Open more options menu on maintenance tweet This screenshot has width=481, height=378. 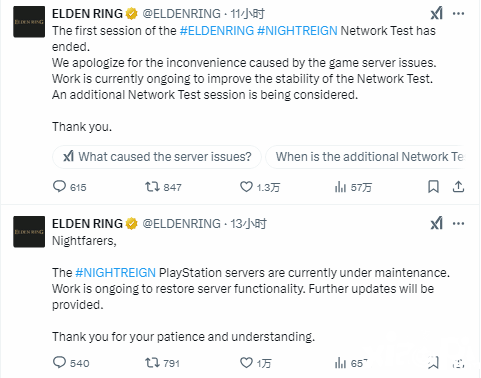[x=458, y=223]
